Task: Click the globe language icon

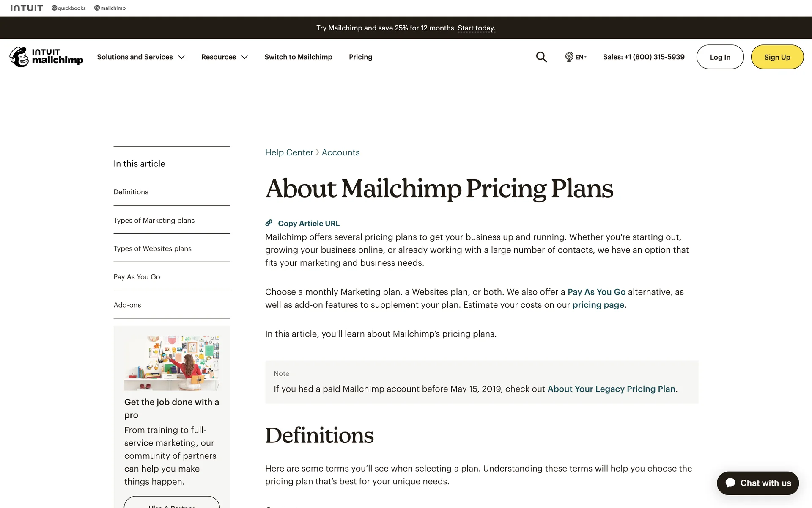Action: 569,57
